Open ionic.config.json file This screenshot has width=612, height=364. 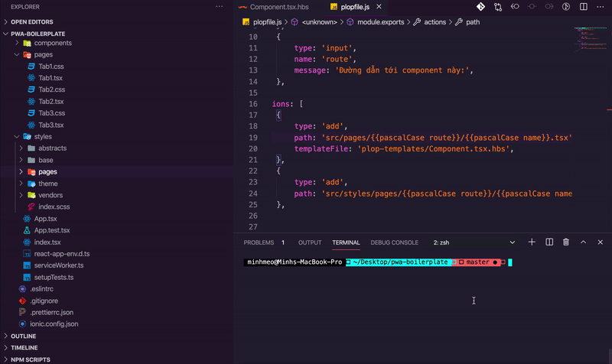54,323
